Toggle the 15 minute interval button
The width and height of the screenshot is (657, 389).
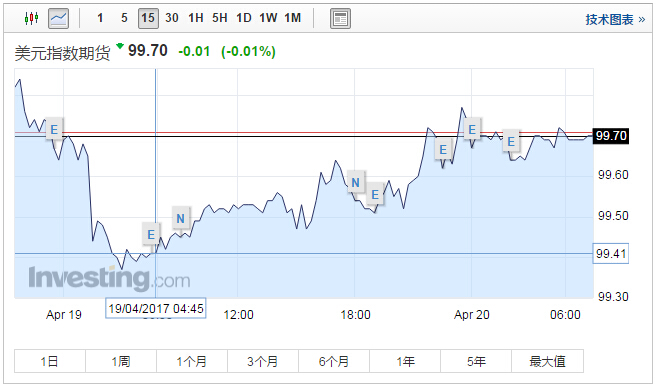coord(148,18)
